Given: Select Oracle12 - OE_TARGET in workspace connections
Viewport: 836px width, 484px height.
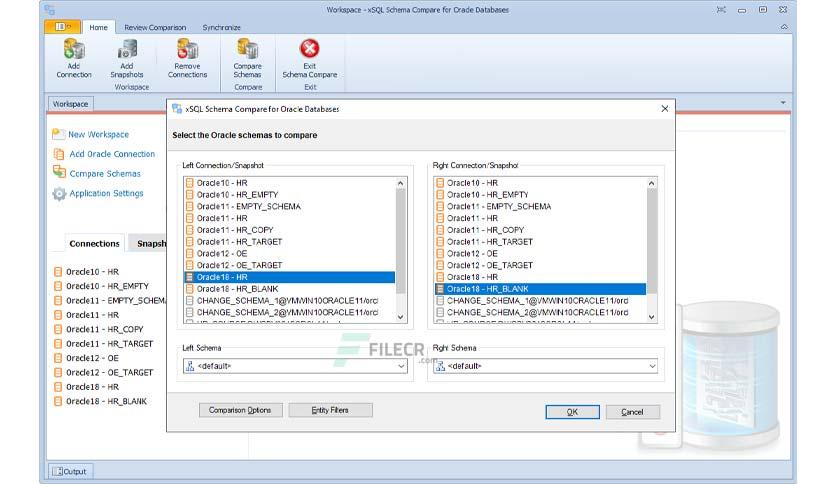Looking at the screenshot, I should coord(103,373).
